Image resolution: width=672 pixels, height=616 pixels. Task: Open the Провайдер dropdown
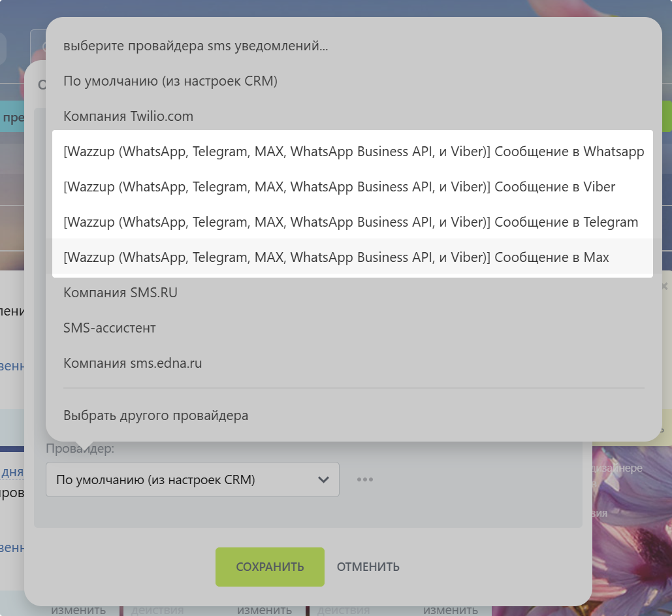(x=193, y=479)
